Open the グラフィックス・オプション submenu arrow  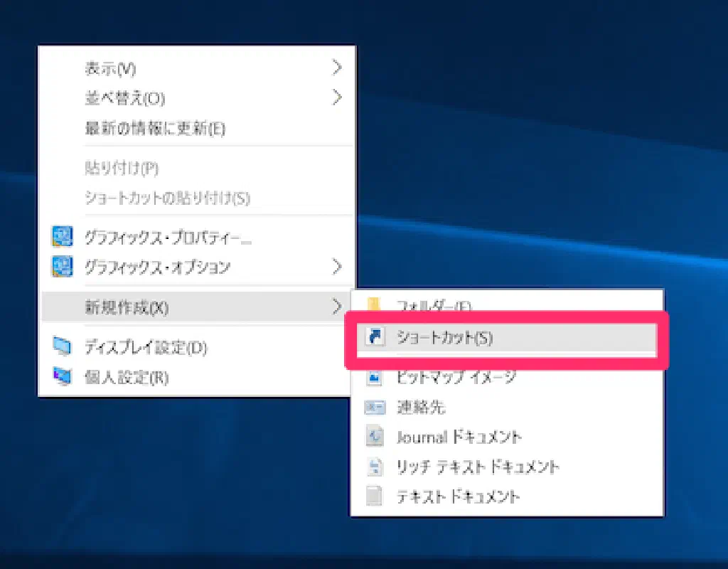click(337, 267)
